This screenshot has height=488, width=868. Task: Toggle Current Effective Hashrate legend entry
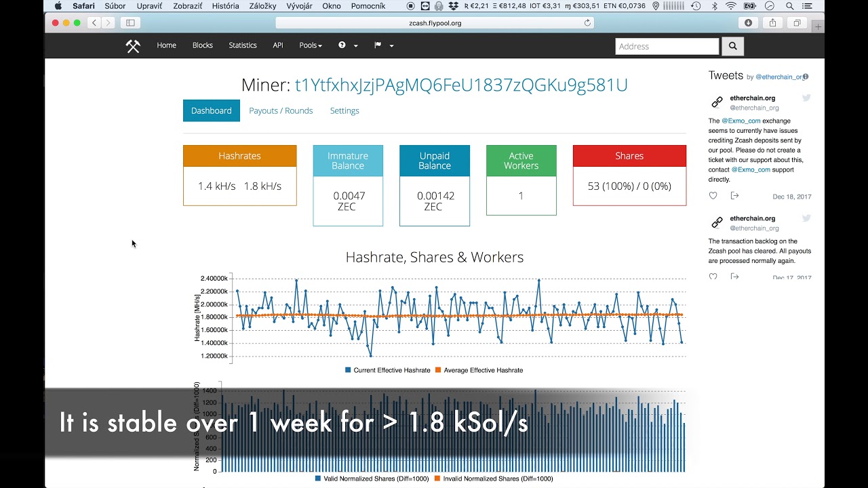pos(388,370)
